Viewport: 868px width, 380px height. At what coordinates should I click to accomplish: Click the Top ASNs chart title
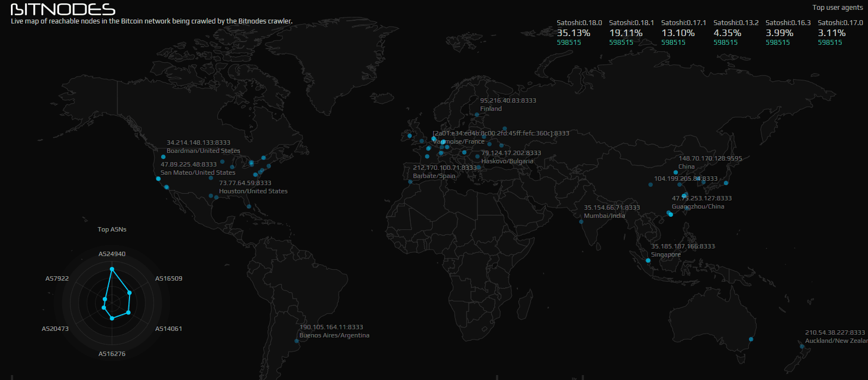point(112,229)
